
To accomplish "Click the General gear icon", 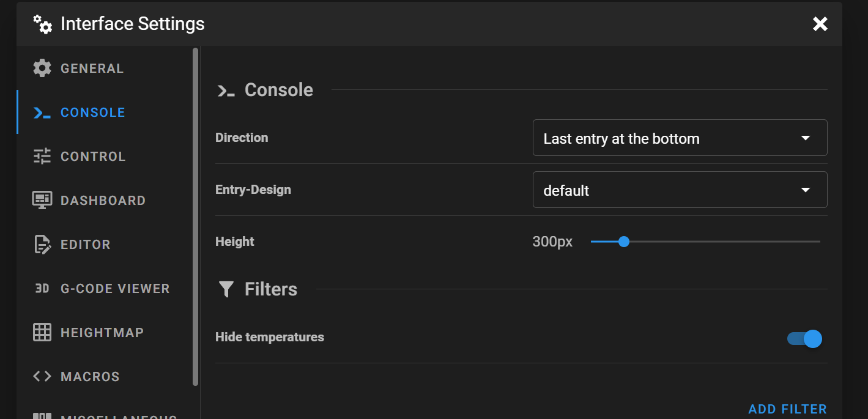I will (42, 68).
